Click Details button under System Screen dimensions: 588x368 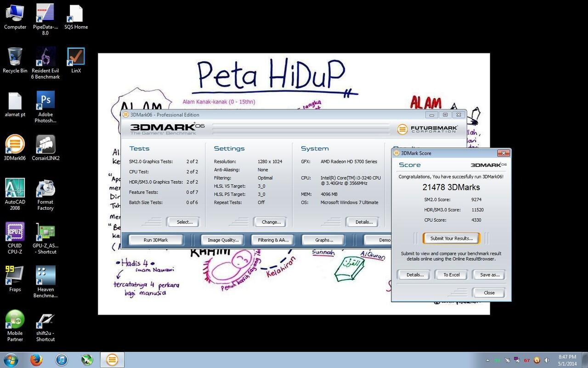click(x=364, y=222)
